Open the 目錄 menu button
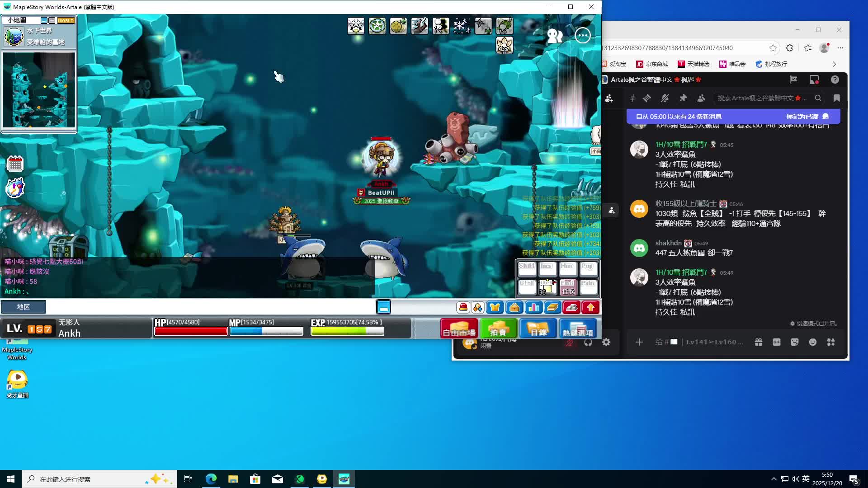The width and height of the screenshot is (868, 488). pyautogui.click(x=538, y=328)
